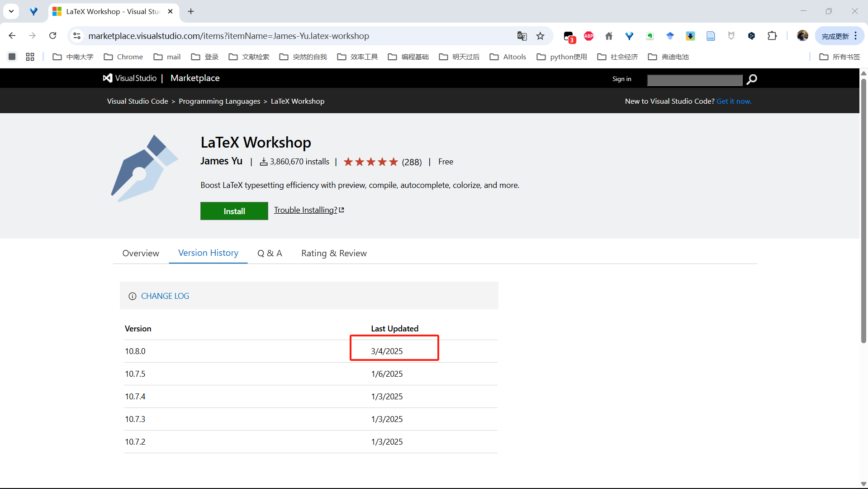Image resolution: width=868 pixels, height=489 pixels.
Task: Click the ABP ad blocker extension icon
Action: pos(588,36)
